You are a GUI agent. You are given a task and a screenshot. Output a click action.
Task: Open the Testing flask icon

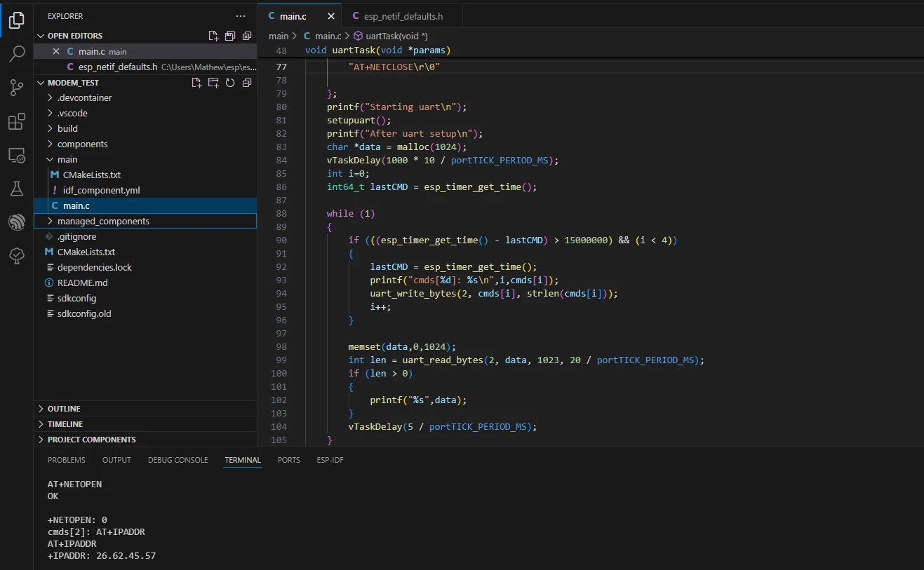17,189
